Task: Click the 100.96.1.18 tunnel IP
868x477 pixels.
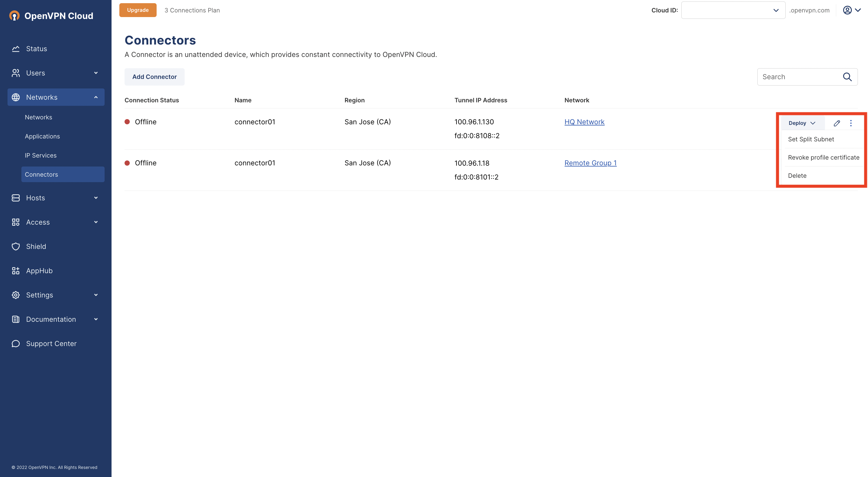Action: 472,163
